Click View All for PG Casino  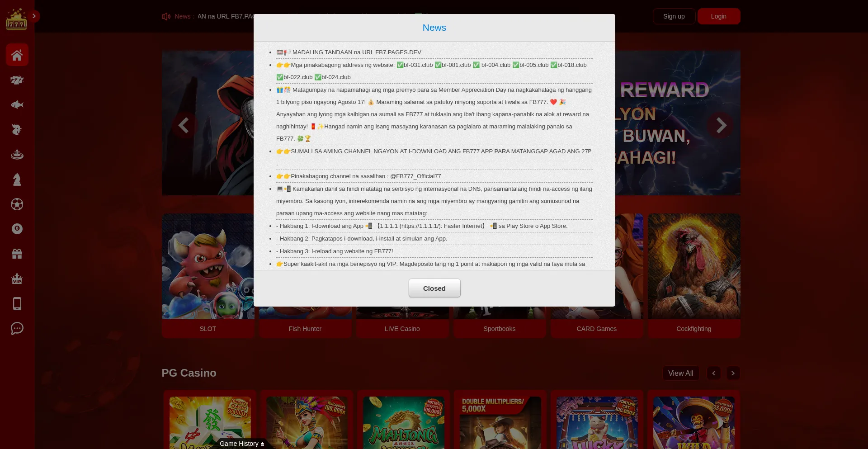tap(681, 373)
